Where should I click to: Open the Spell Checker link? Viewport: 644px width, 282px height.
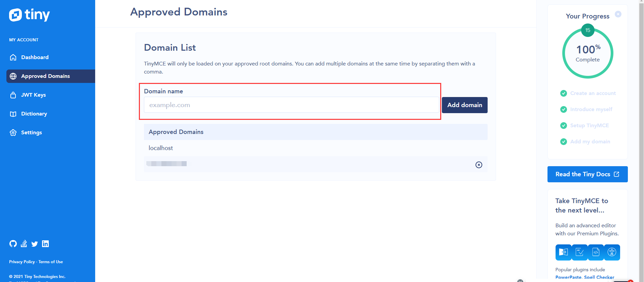(599, 277)
